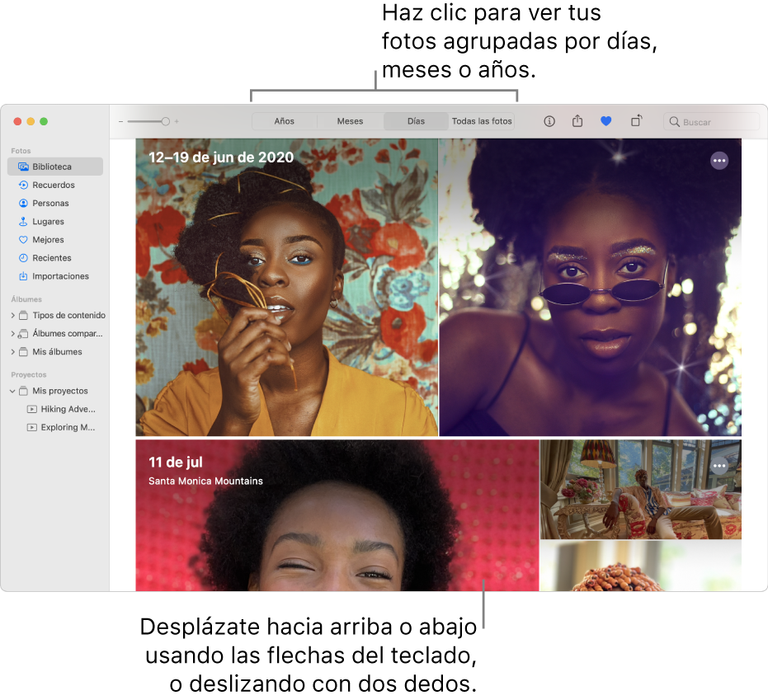Screen dimensions: 768x700
Task: Open Recuerdos in the sidebar
Action: click(54, 186)
